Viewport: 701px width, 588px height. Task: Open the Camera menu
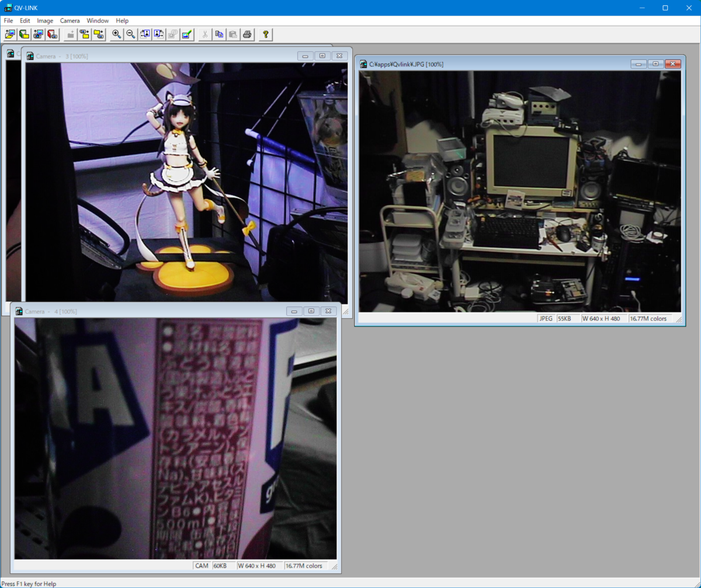70,20
